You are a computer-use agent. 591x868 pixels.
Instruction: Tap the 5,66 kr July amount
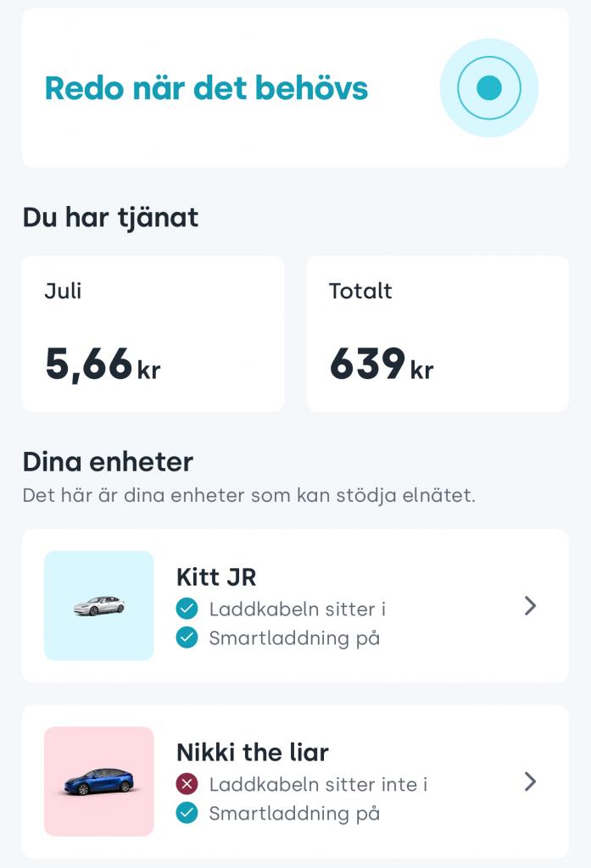pyautogui.click(x=103, y=364)
